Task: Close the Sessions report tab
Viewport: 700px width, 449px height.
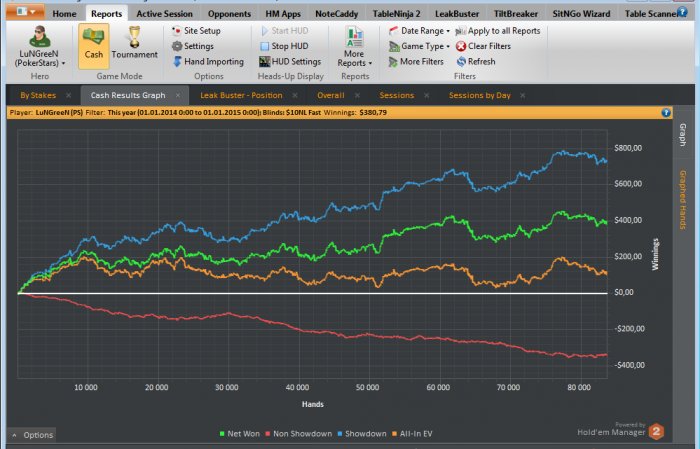Action: point(427,96)
